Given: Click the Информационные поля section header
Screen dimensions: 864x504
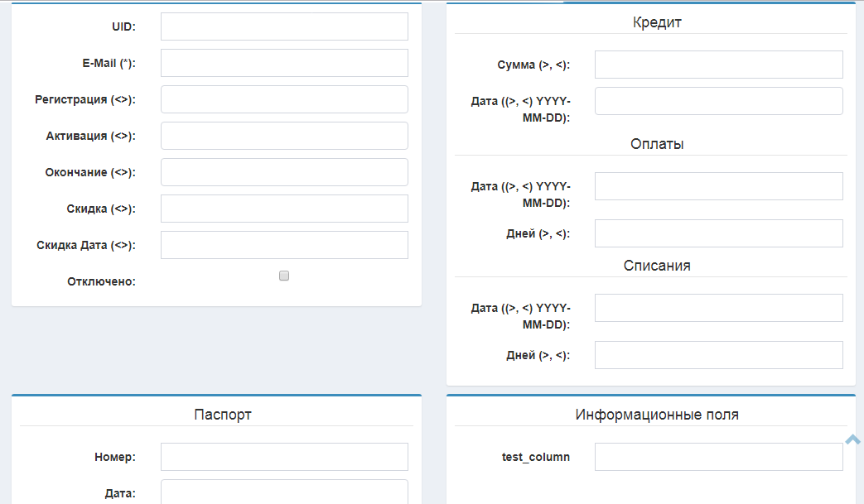Looking at the screenshot, I should [x=657, y=415].
